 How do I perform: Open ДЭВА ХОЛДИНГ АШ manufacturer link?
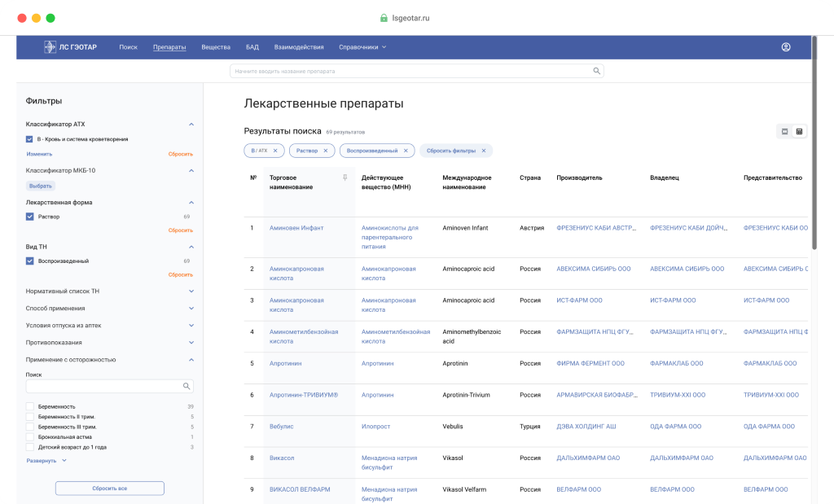coord(586,427)
